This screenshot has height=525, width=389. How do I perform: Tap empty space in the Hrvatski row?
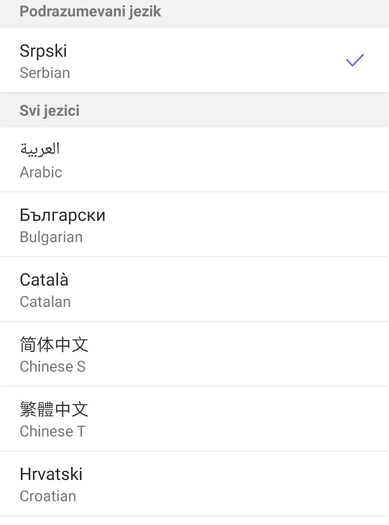click(x=234, y=484)
